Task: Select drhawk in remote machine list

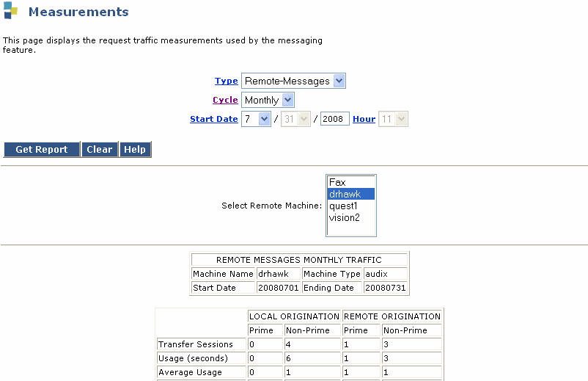Action: (351, 194)
